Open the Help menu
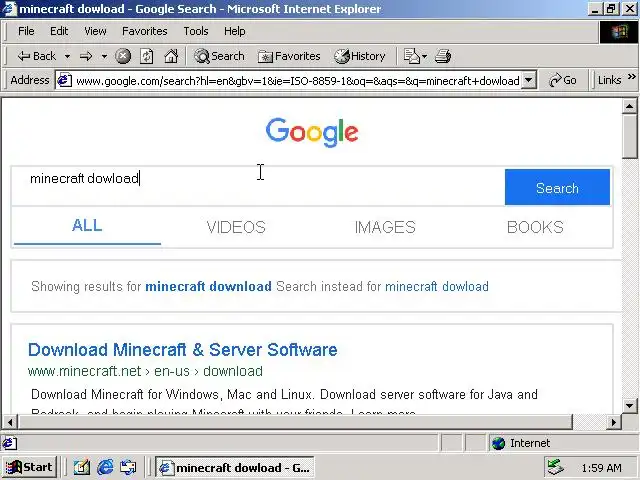Image resolution: width=640 pixels, height=480 pixels. click(235, 31)
